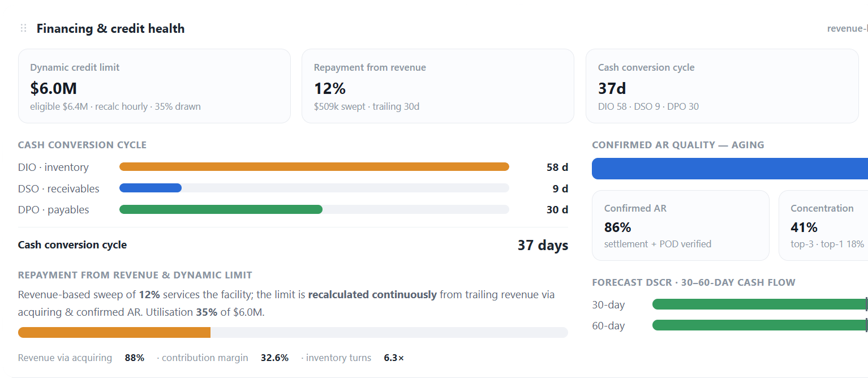Screen dimensions: 868x378
Task: Click the 37 days total
Action: tap(543, 245)
